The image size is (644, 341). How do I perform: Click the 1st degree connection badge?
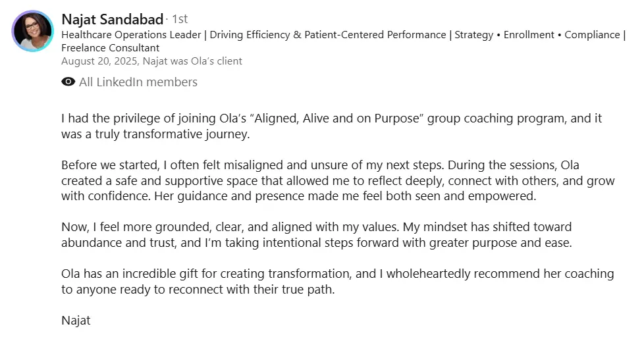[x=180, y=19]
